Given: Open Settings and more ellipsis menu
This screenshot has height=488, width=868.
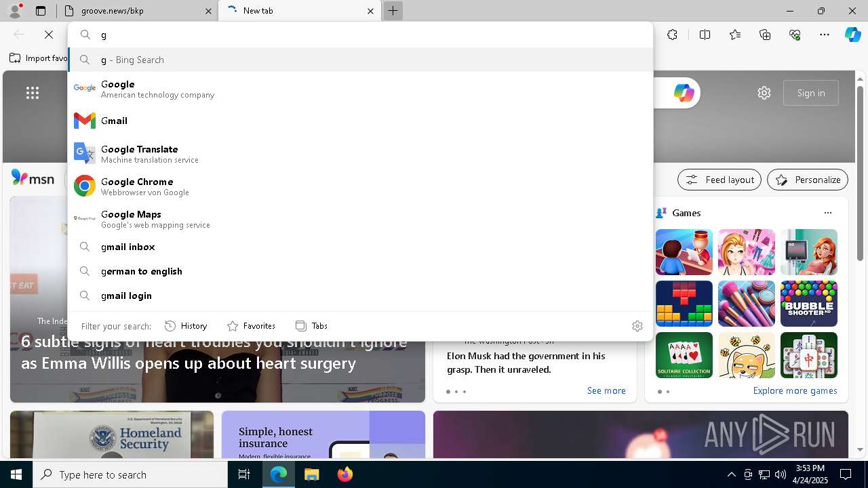Looking at the screenshot, I should click(825, 35).
